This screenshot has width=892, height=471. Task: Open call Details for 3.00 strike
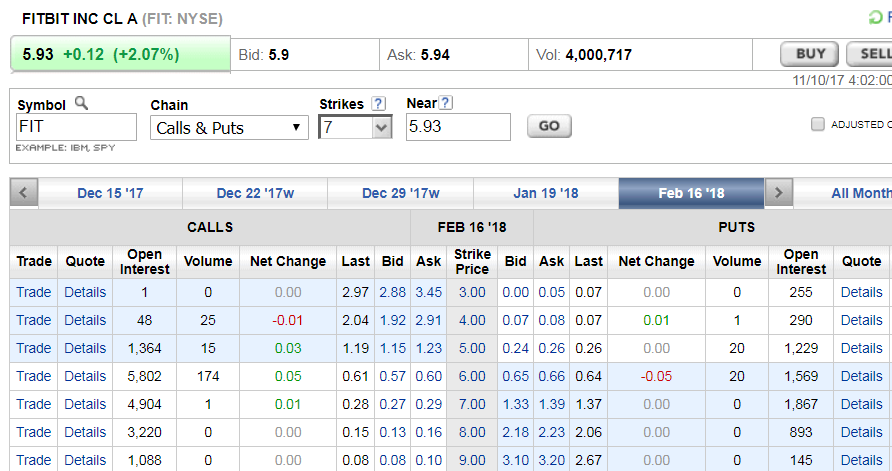click(x=85, y=292)
